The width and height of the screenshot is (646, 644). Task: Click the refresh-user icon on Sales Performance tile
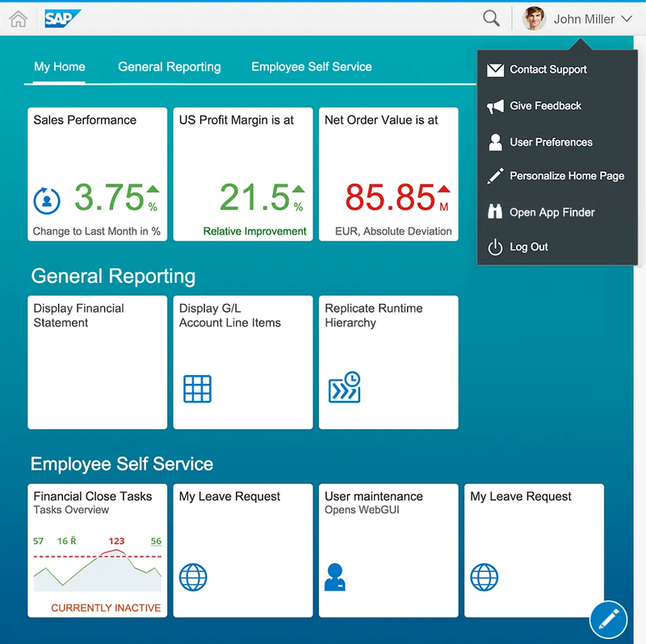click(x=47, y=200)
